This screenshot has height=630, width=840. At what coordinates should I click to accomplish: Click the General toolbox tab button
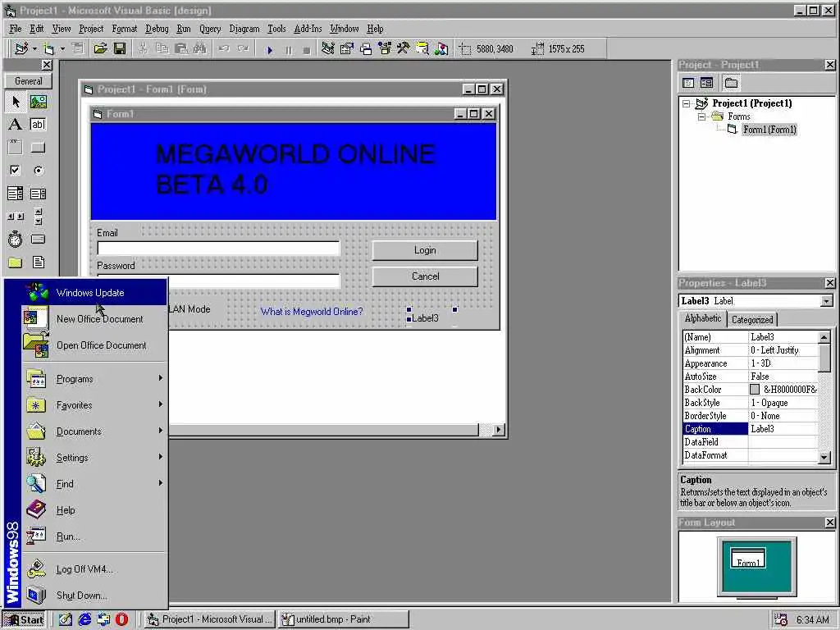point(29,81)
